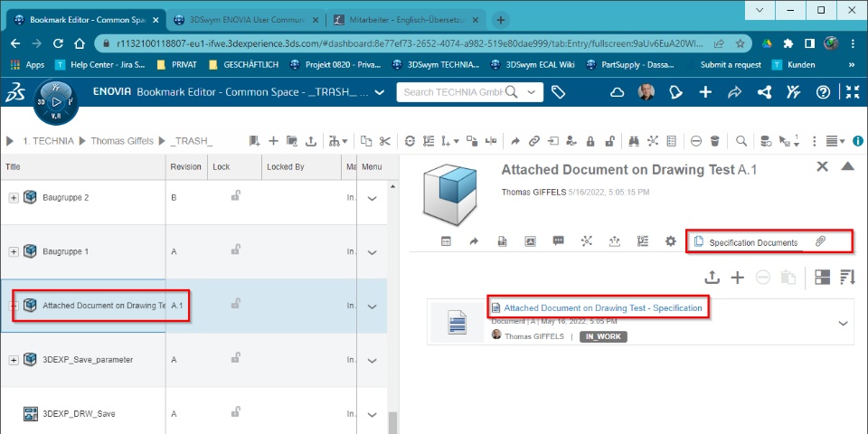This screenshot has width=868, height=434.
Task: Collapse the details panel with the up triangle
Action: coord(847,166)
